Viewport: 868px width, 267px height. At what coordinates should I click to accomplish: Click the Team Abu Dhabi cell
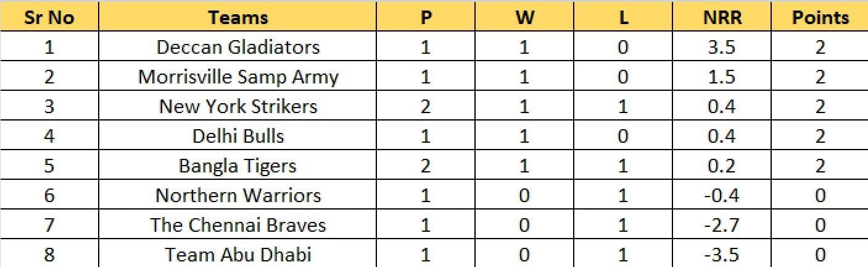(238, 254)
